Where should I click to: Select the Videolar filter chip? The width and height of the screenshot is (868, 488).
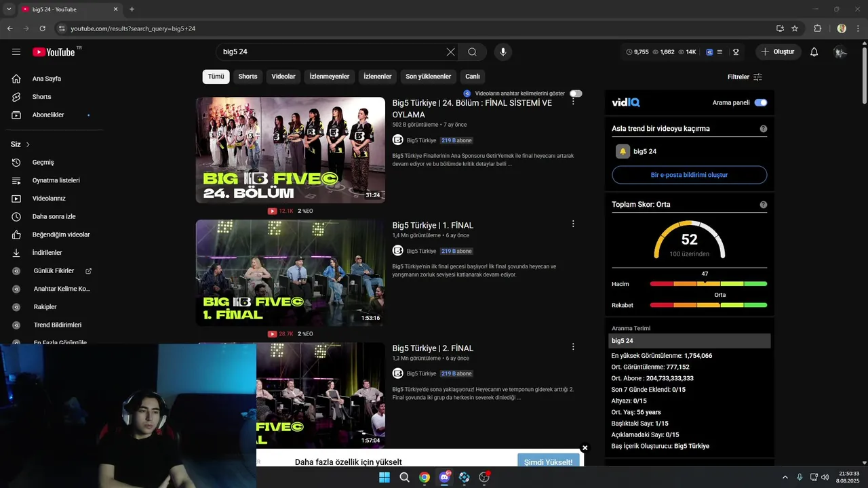(283, 77)
